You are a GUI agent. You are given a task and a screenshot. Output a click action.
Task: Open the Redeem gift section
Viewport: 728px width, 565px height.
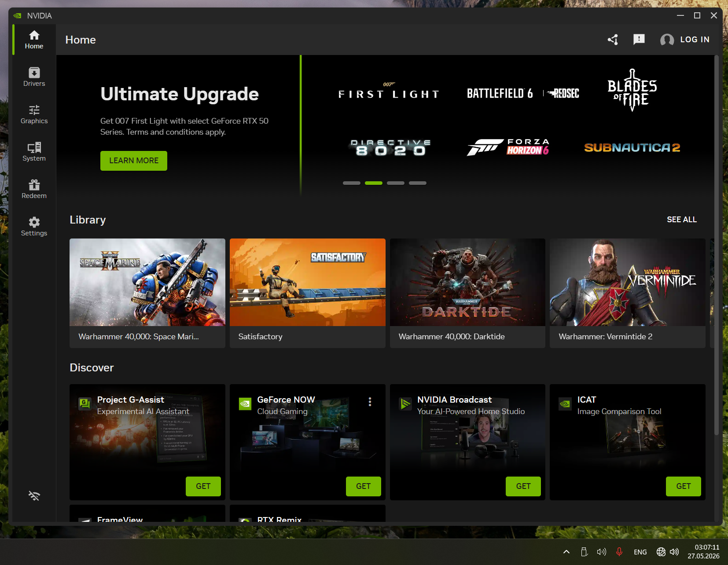pyautogui.click(x=34, y=189)
